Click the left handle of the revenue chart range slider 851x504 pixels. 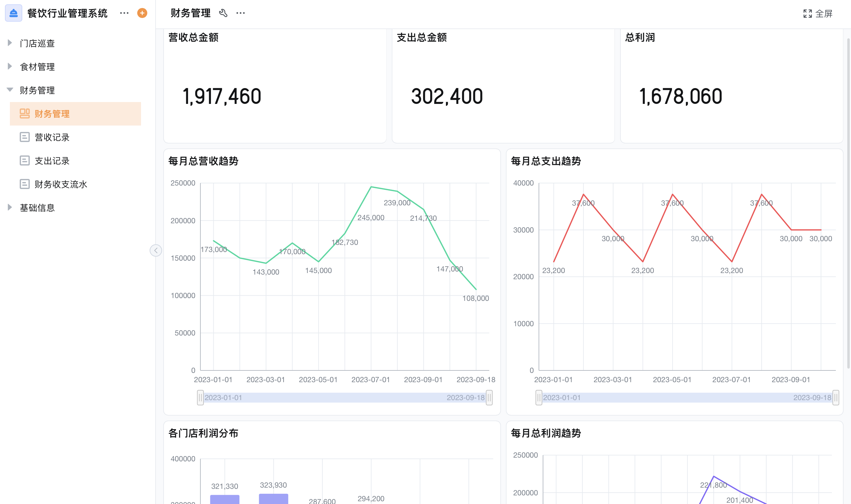(200, 397)
